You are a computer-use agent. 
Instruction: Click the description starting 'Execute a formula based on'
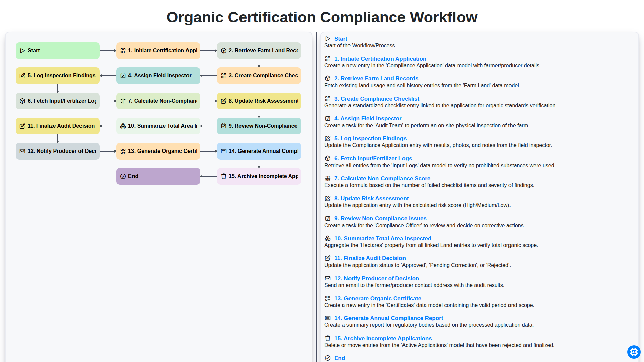pos(429,185)
